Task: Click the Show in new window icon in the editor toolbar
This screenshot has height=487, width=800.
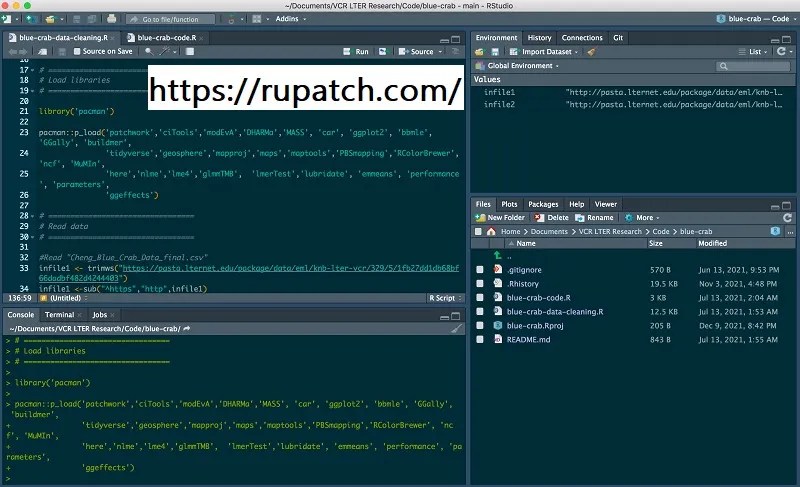Action: [43, 52]
